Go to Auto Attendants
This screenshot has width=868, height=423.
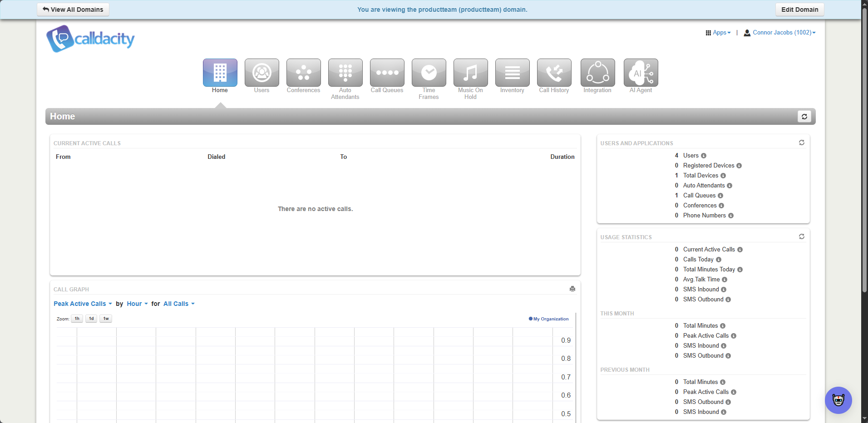pyautogui.click(x=345, y=73)
